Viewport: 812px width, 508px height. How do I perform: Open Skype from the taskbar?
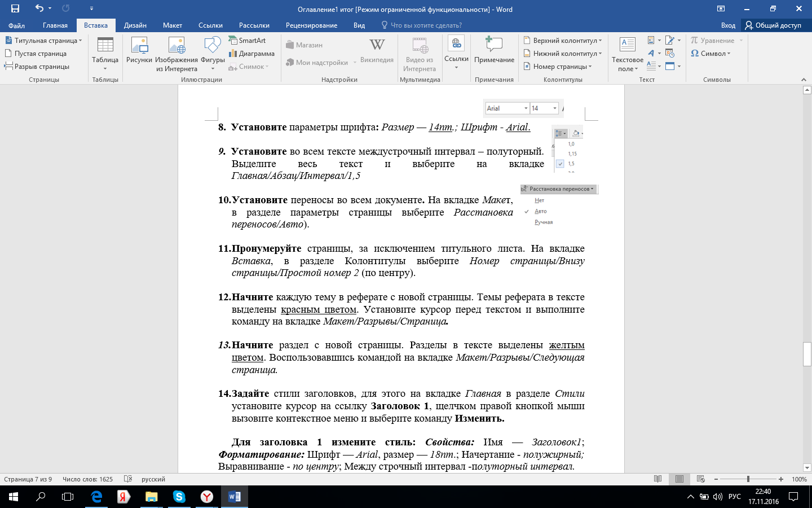tap(179, 497)
